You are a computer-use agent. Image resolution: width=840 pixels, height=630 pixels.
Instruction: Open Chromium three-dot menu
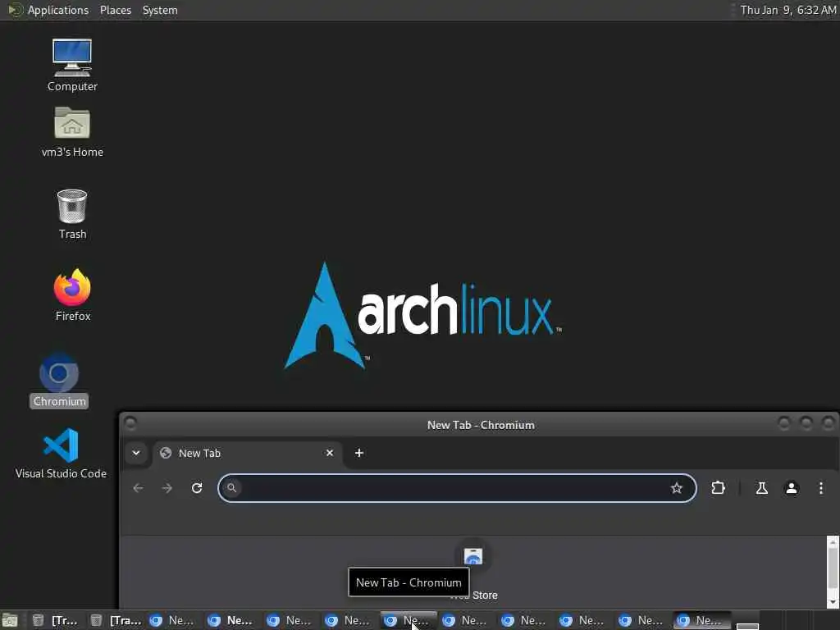tap(820, 488)
